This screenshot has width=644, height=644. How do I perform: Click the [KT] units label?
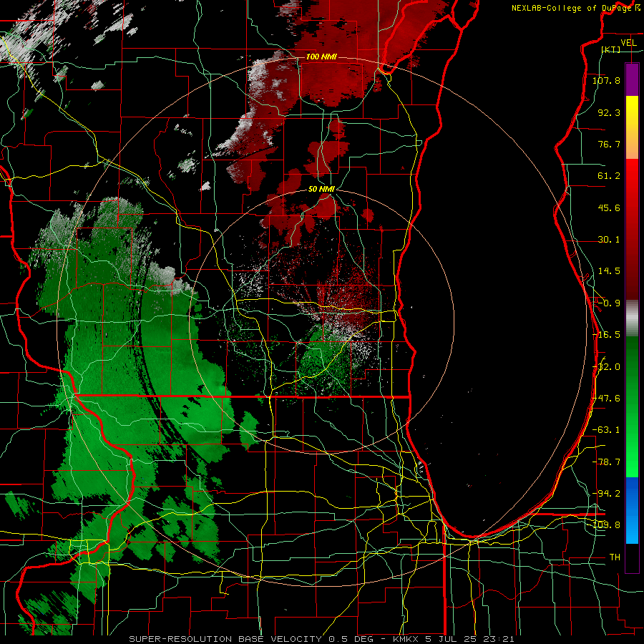tap(611, 49)
